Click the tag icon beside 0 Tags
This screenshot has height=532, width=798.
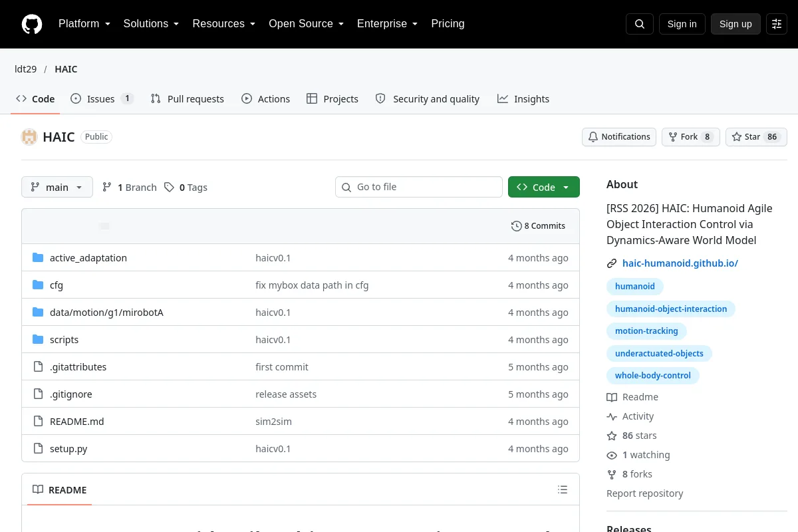pyautogui.click(x=170, y=188)
